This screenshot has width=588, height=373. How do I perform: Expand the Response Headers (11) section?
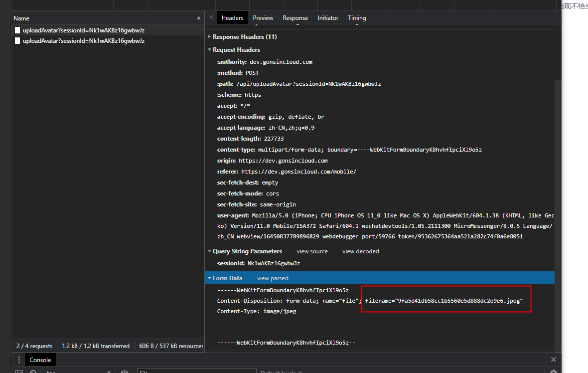coord(210,36)
